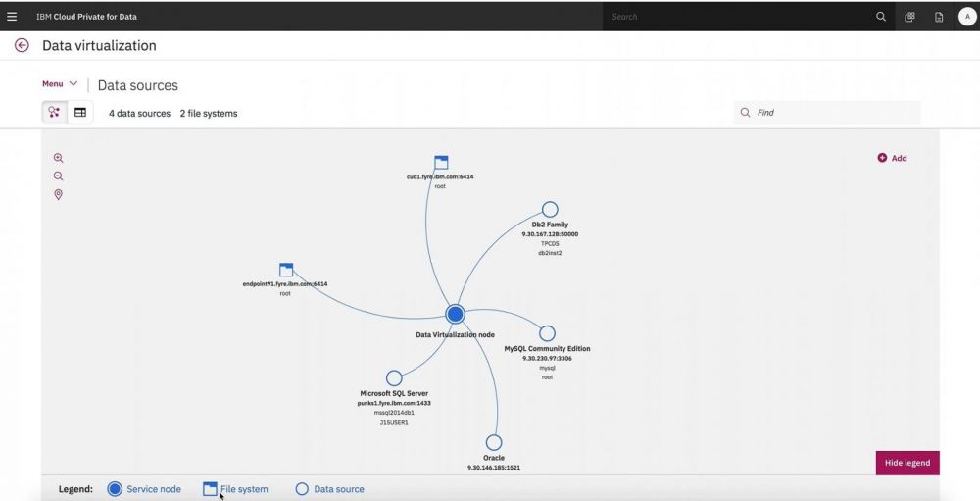Click the 'db2inst2' user label
Screen dimensions: 980x501
point(550,253)
